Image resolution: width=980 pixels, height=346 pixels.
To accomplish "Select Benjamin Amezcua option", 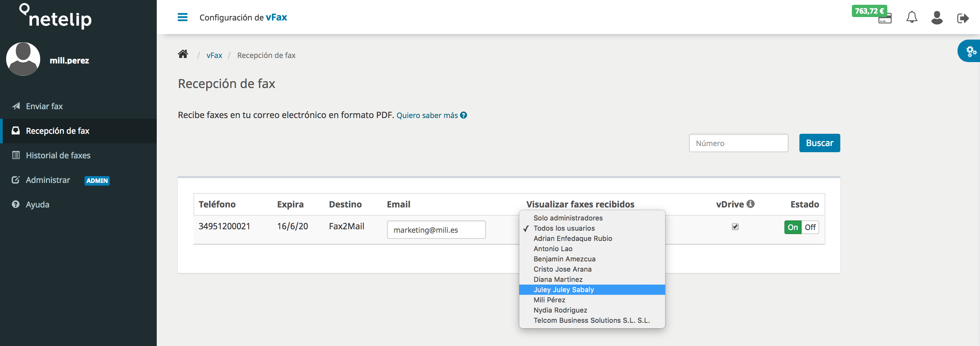I will pos(592,259).
